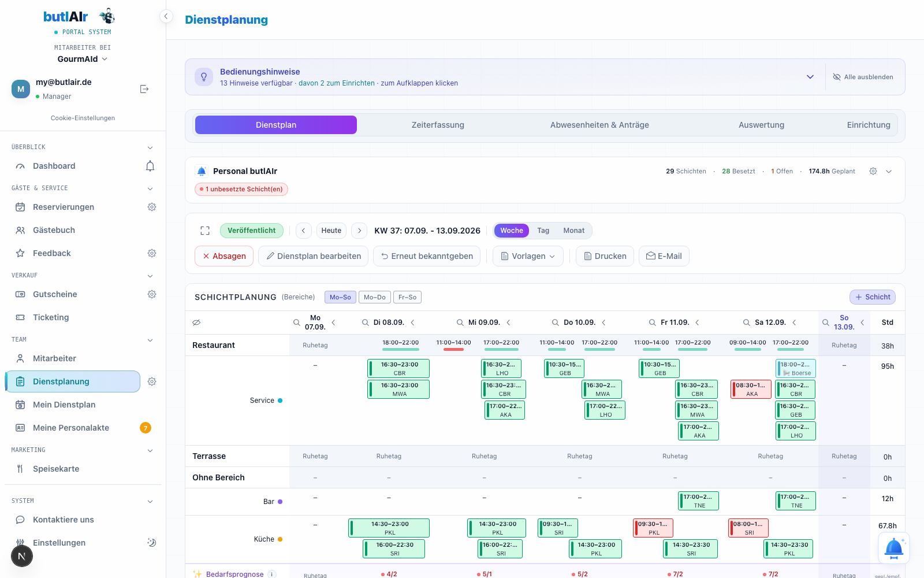This screenshot has height=578, width=924.
Task: Collapse the sidebar with the chevron button
Action: [166, 16]
